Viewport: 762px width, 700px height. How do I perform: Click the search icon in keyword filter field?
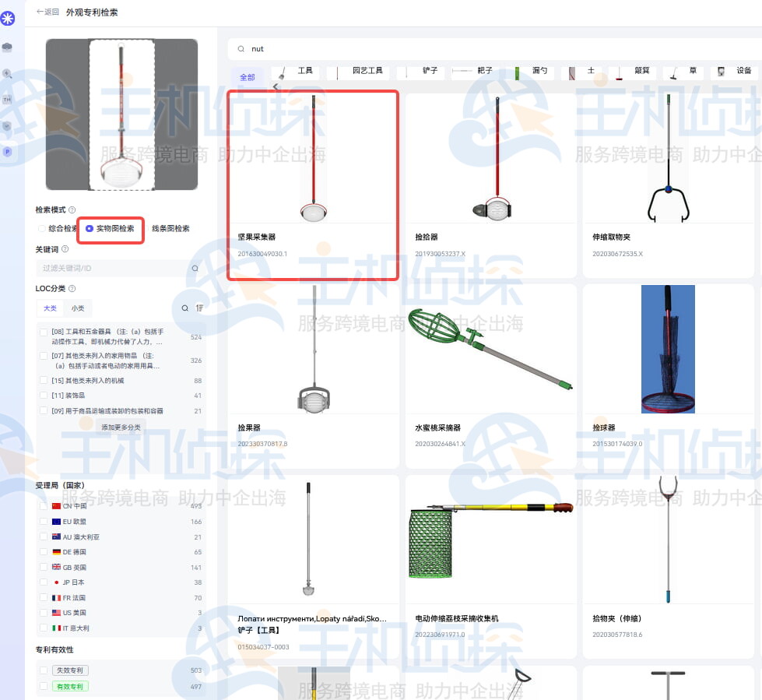[x=195, y=269]
